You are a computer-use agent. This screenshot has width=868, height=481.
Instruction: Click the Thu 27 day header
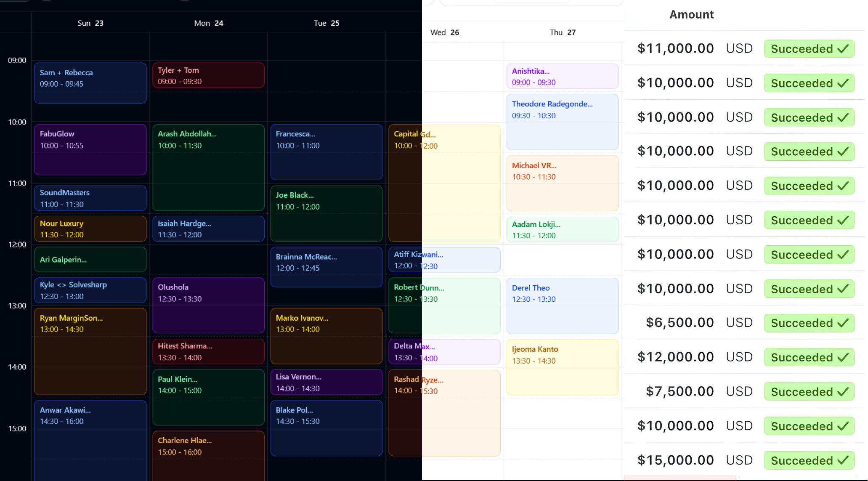[563, 32]
